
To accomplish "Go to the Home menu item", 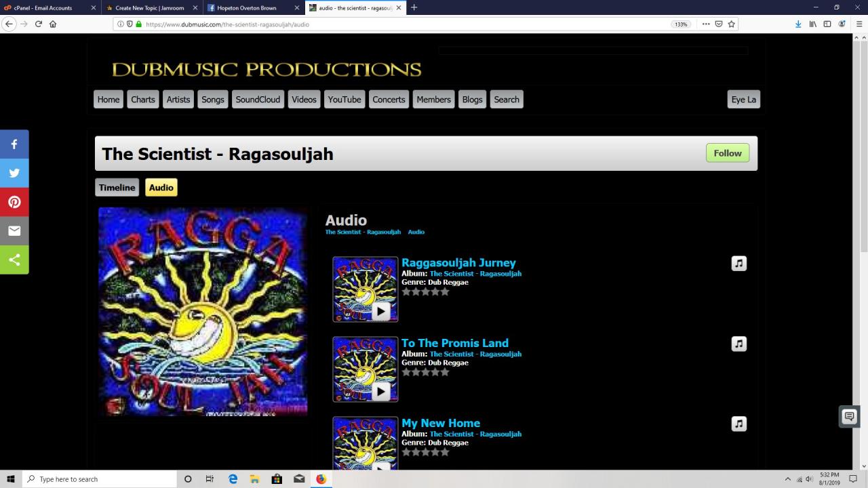I will (x=108, y=100).
